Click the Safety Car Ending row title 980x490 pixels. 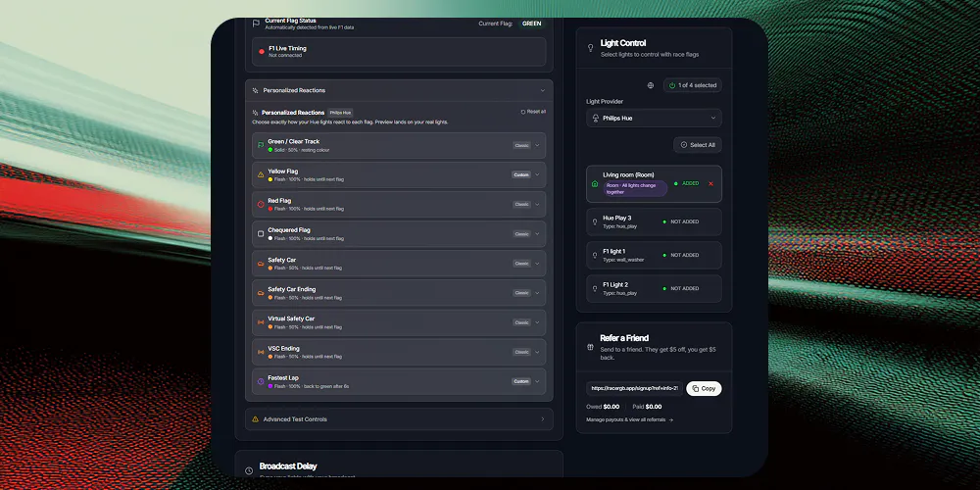(292, 289)
